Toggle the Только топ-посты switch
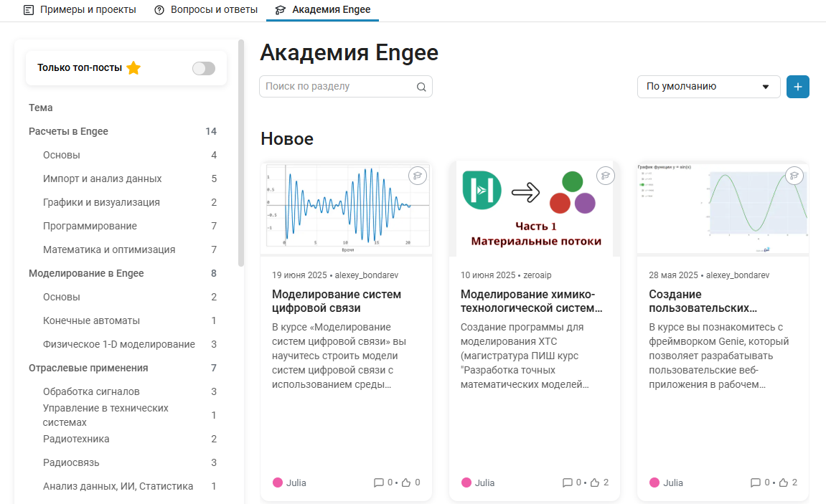Screen dimensions: 826x504 pyautogui.click(x=204, y=68)
